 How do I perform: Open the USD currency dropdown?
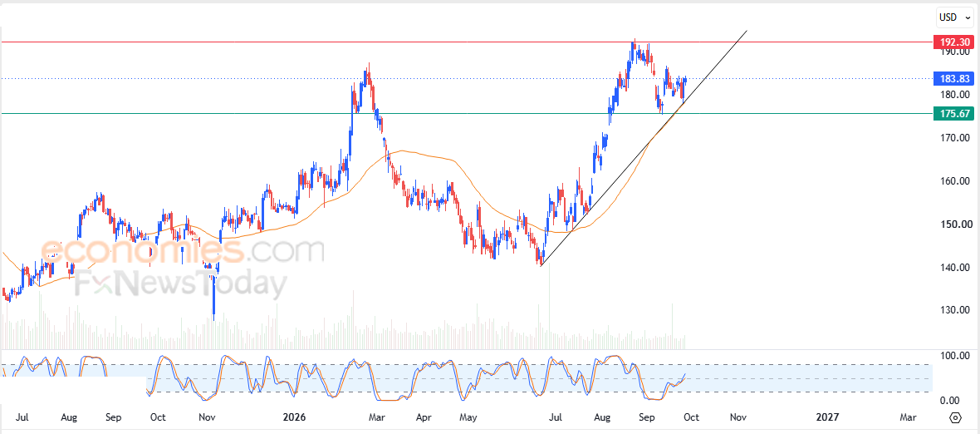click(953, 18)
